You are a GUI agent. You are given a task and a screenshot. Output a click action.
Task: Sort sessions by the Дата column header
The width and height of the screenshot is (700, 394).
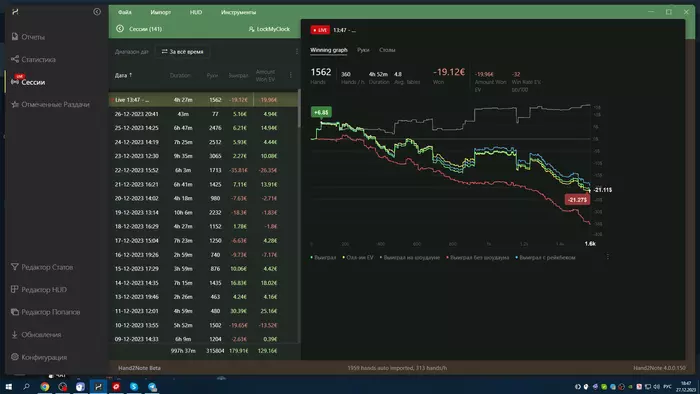click(x=123, y=75)
